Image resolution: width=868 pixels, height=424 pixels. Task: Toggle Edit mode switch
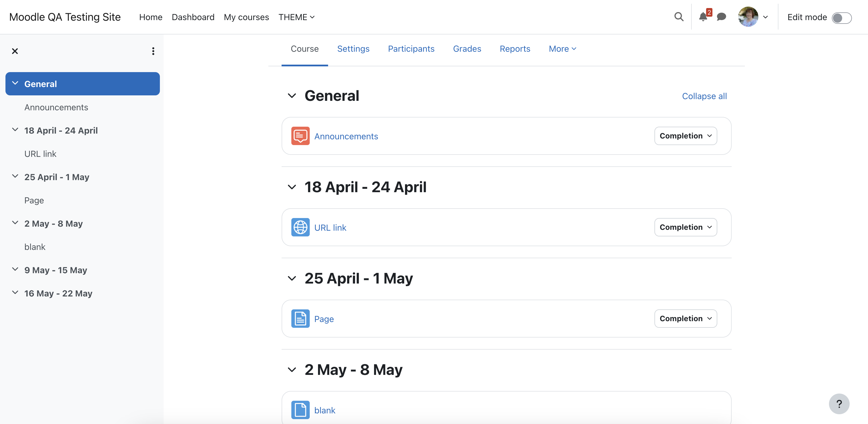(841, 18)
